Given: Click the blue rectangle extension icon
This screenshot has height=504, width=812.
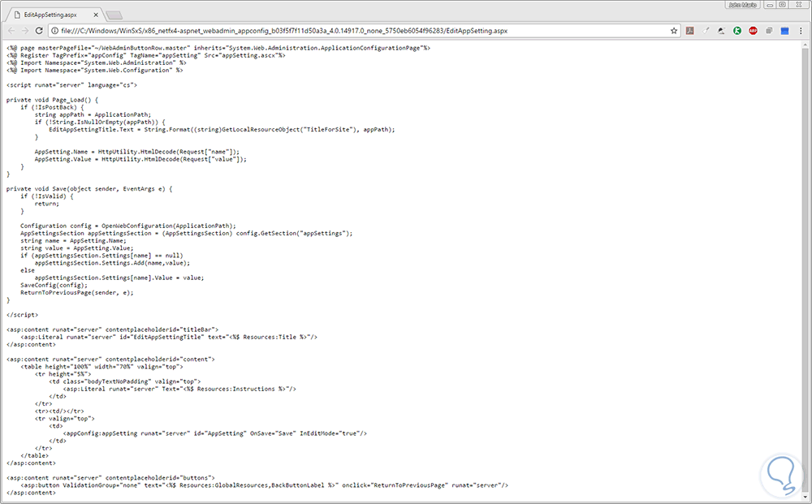Looking at the screenshot, I should (x=784, y=31).
